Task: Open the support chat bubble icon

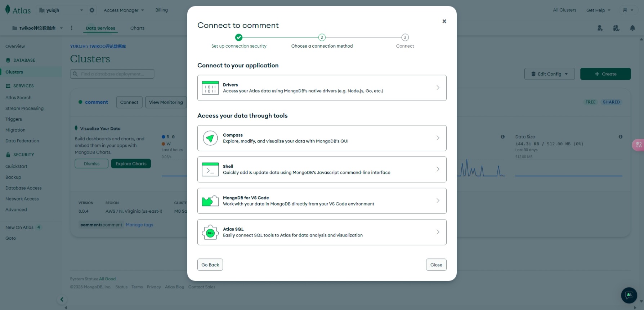Action: click(629, 295)
